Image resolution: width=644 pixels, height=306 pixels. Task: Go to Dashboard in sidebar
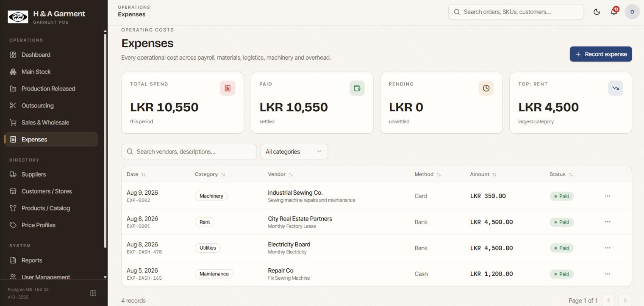[x=51, y=55]
